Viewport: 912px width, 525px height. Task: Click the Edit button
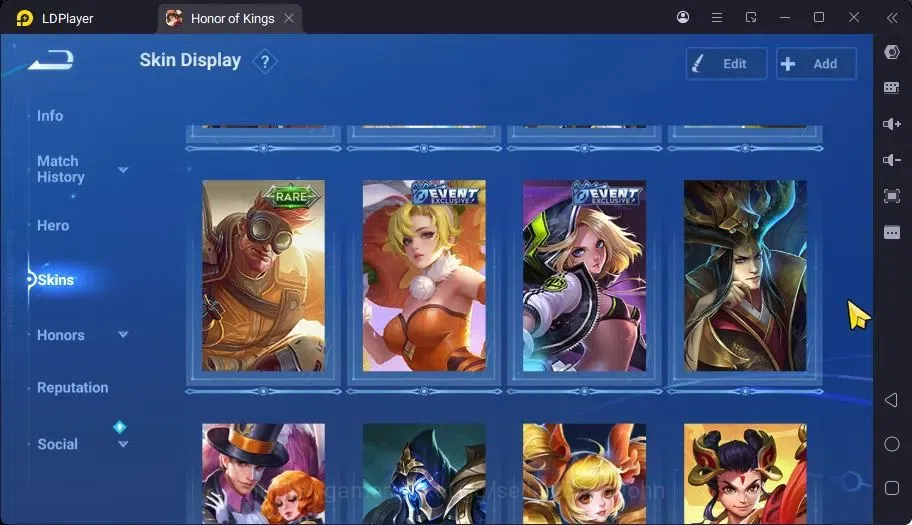(x=726, y=63)
